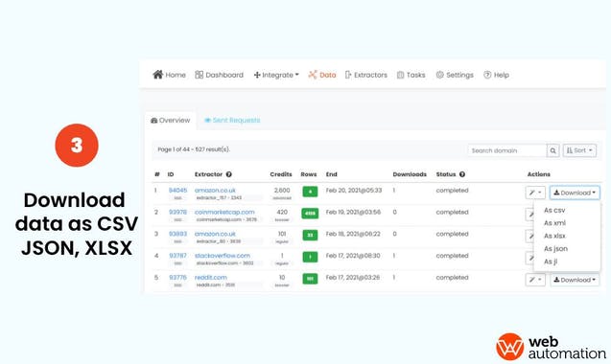Image resolution: width=611 pixels, height=364 pixels.
Task: Click the Credits column header
Action: point(281,174)
